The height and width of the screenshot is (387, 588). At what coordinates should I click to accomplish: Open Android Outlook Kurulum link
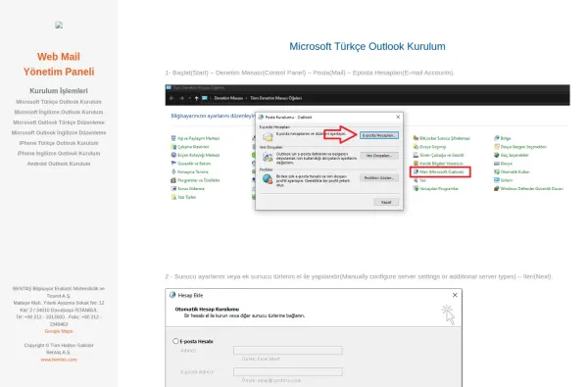[59, 164]
